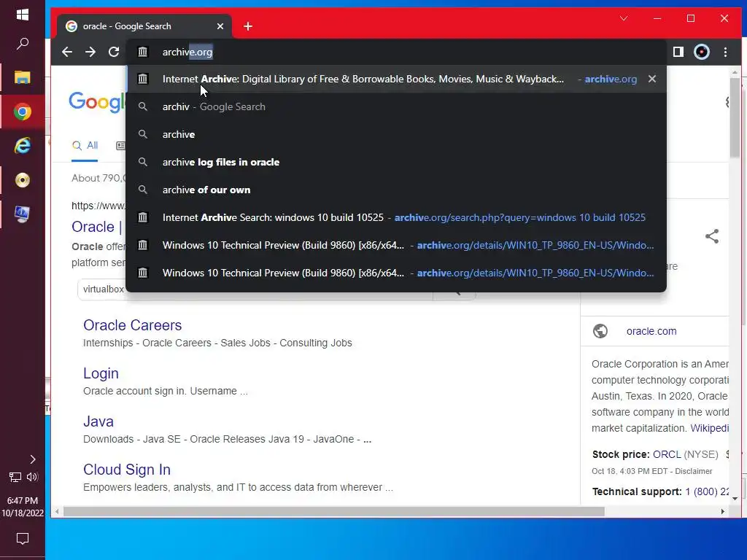Screen dimensions: 747x560
Task: Open a new tab with plus button
Action: [248, 26]
